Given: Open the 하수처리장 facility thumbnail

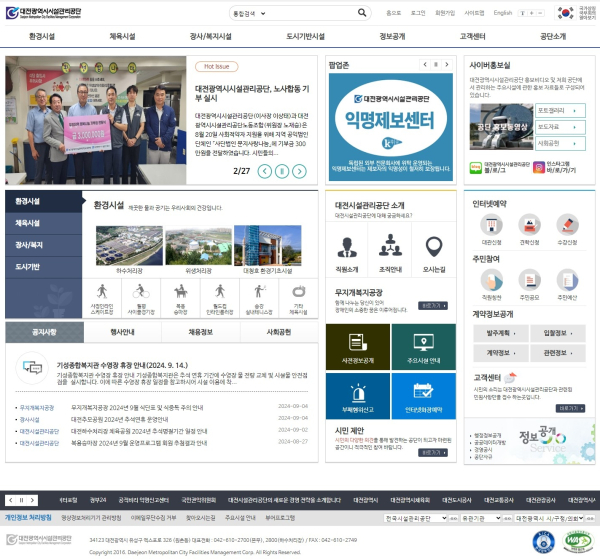Looking at the screenshot, I should tap(129, 246).
